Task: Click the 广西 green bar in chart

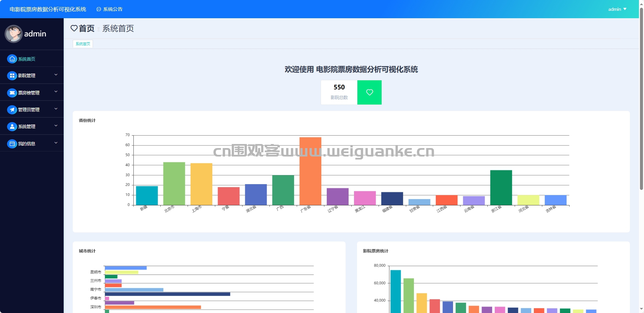Action: coord(283,190)
